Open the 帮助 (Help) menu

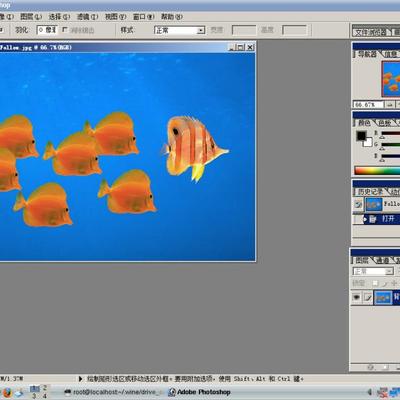point(172,17)
